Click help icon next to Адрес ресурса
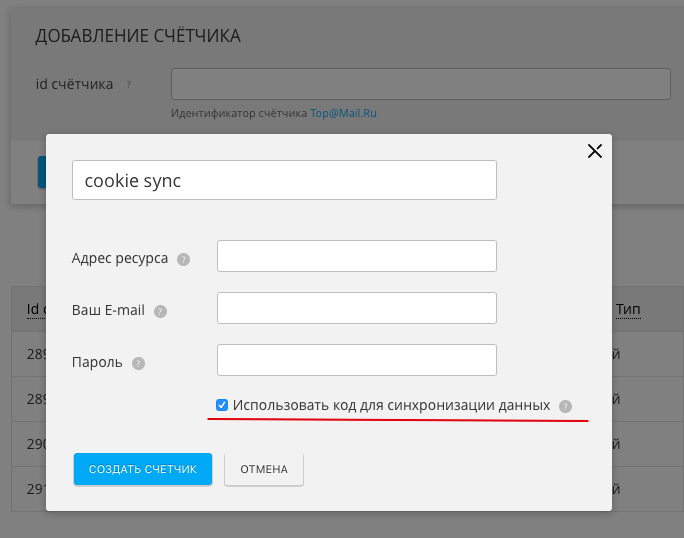The width and height of the screenshot is (684, 538). point(183,260)
